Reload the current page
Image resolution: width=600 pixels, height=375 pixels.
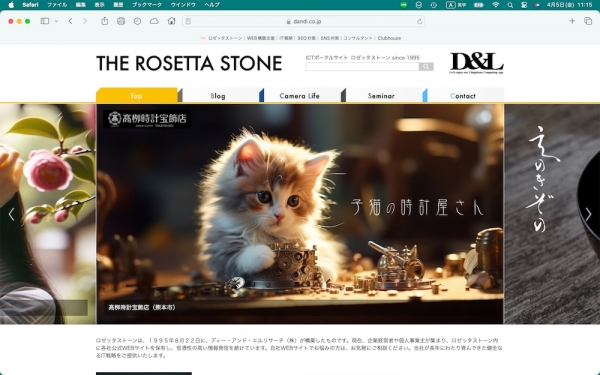tap(419, 21)
